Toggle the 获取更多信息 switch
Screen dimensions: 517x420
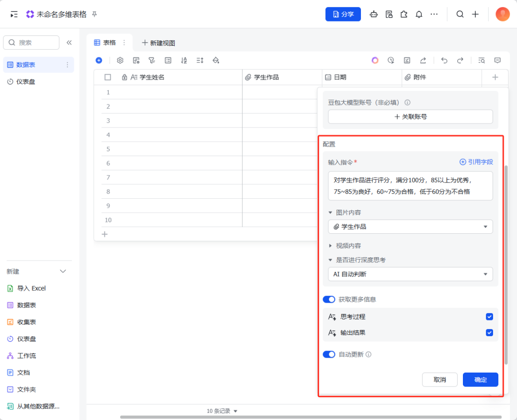pyautogui.click(x=329, y=299)
